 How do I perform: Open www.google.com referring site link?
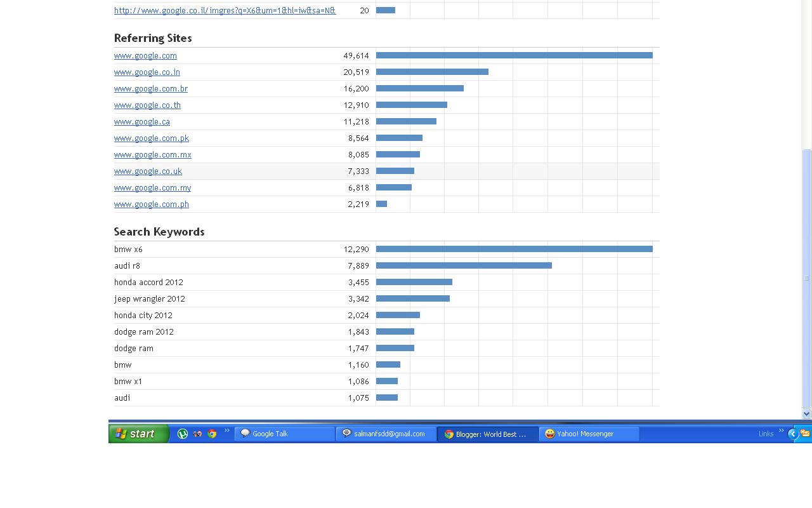pos(145,56)
